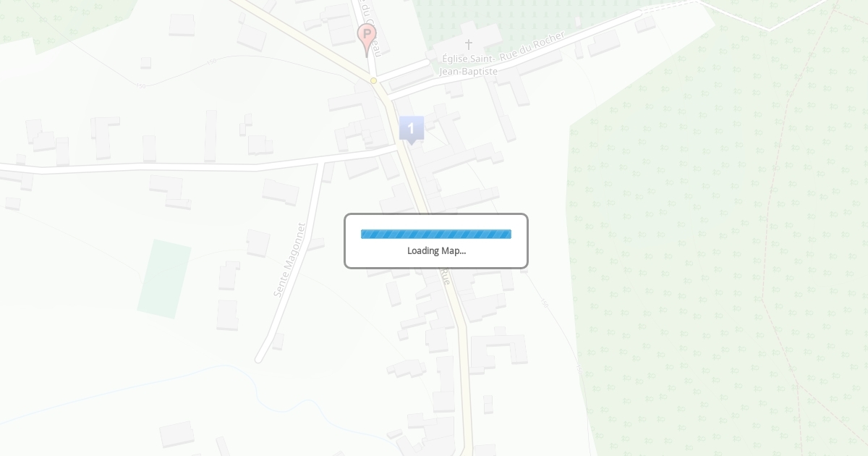Click the green sports field rectangle

164,279
